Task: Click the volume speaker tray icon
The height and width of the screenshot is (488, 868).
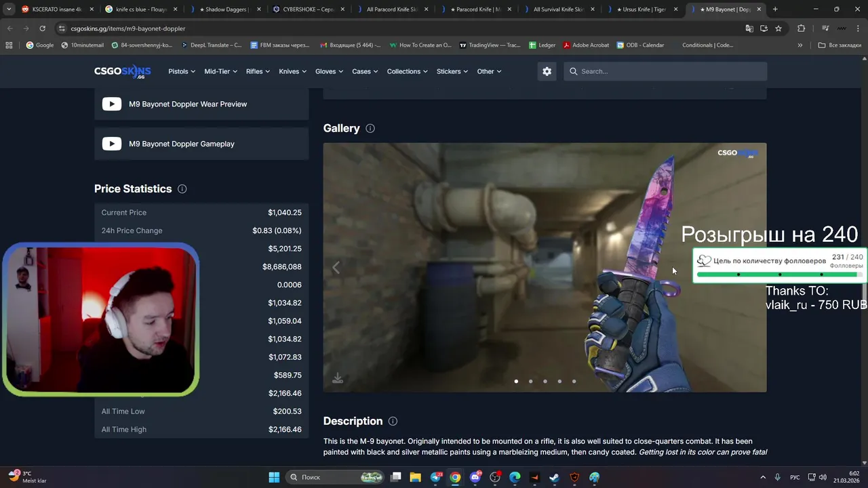Action: (x=823, y=477)
